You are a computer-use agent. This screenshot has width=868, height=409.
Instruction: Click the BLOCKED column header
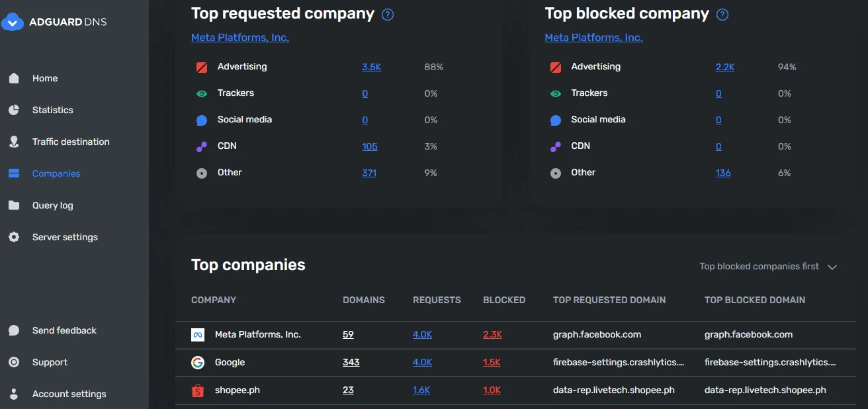[x=504, y=300]
